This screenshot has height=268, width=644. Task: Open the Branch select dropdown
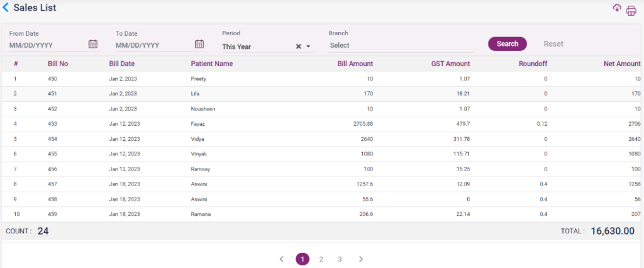pos(400,45)
